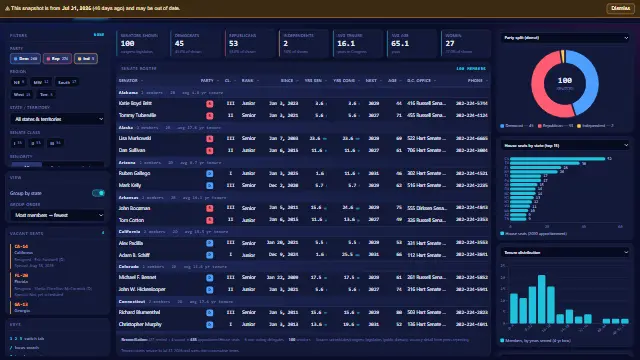Select the Democrats summary card showing 45

tap(196, 43)
